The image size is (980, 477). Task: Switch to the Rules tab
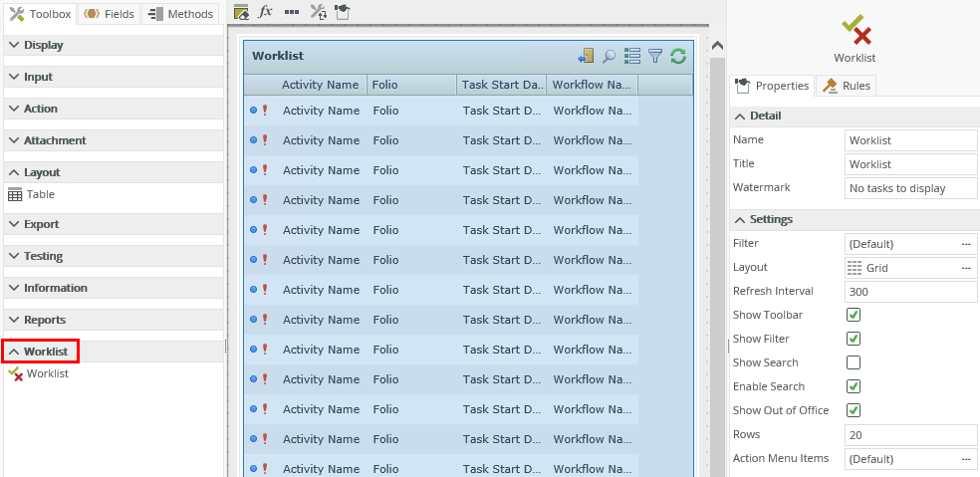pyautogui.click(x=847, y=86)
